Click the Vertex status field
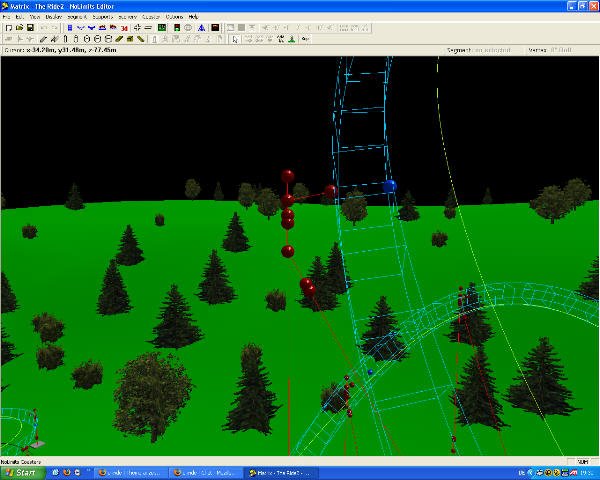 pyautogui.click(x=550, y=50)
